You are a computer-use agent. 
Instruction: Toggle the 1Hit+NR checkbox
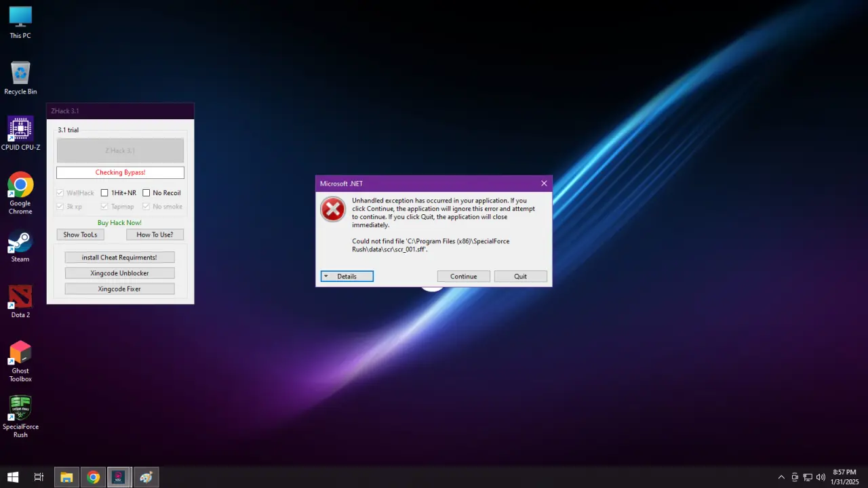point(119,193)
